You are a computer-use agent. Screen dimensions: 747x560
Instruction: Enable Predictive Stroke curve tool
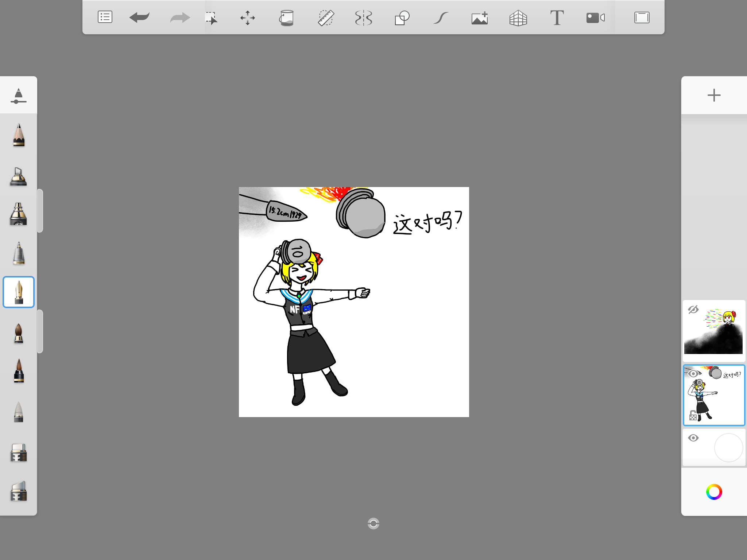pyautogui.click(x=441, y=18)
